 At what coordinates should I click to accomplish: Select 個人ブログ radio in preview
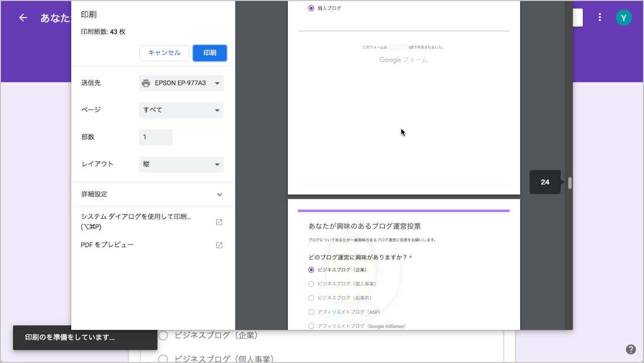(x=311, y=8)
